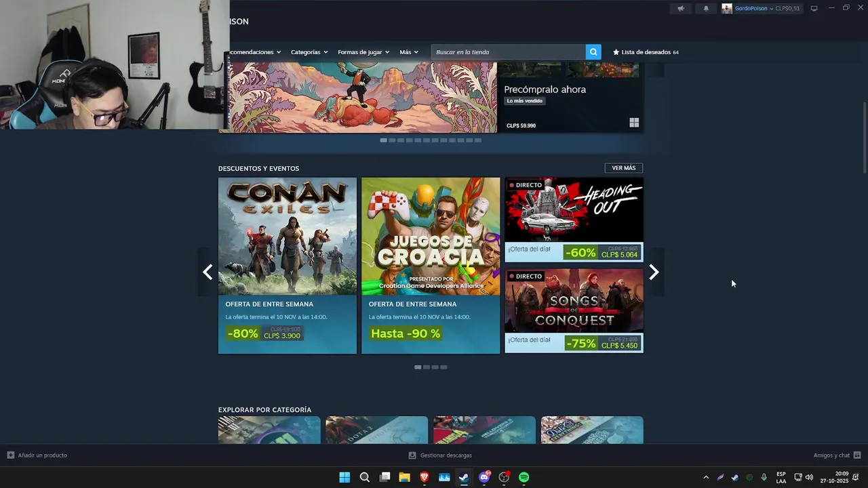Click Añadir un producto link
Image resolution: width=868 pixels, height=488 pixels.
(x=42, y=455)
